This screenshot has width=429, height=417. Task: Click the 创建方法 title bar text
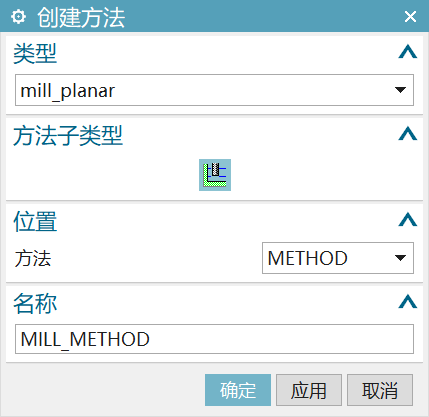coord(81,17)
